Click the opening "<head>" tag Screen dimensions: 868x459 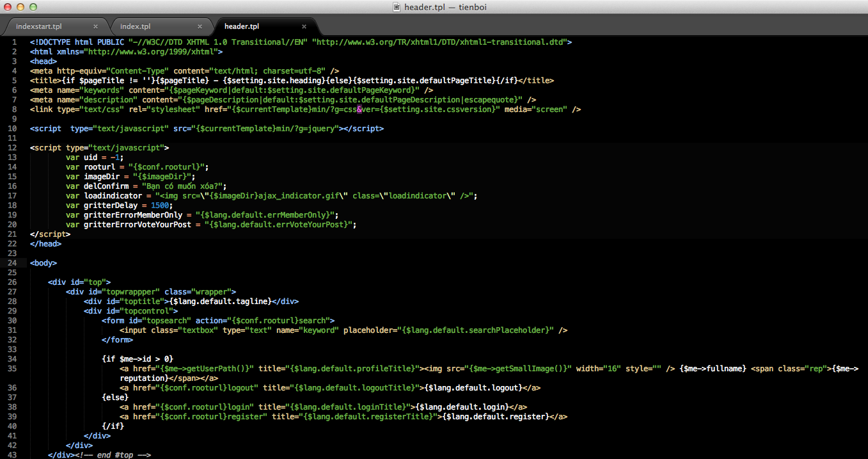point(43,61)
